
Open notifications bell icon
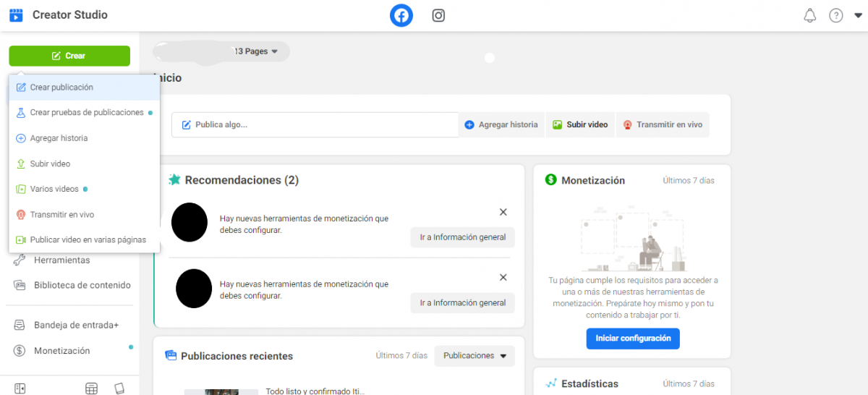(809, 15)
